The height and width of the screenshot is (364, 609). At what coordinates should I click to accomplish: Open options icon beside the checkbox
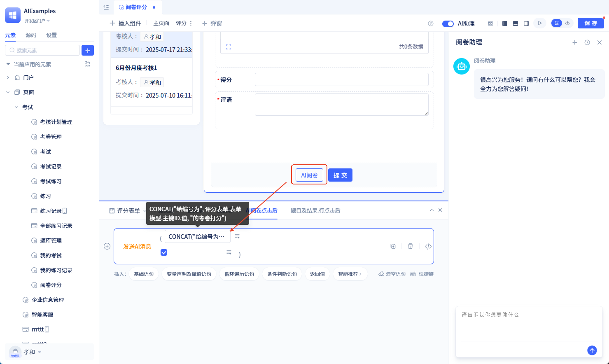pyautogui.click(x=229, y=252)
